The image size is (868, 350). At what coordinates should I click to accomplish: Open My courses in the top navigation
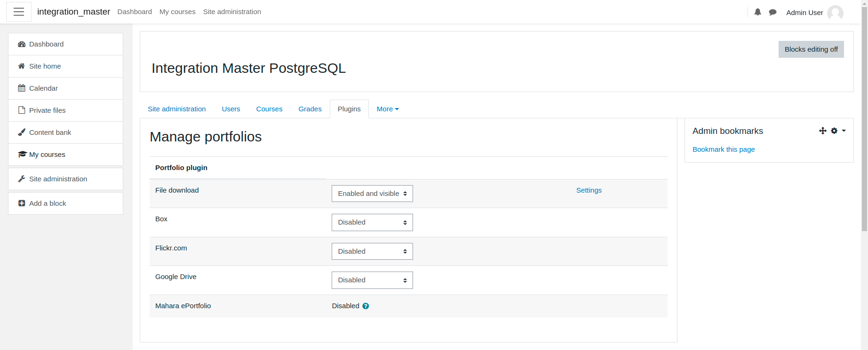tap(177, 12)
